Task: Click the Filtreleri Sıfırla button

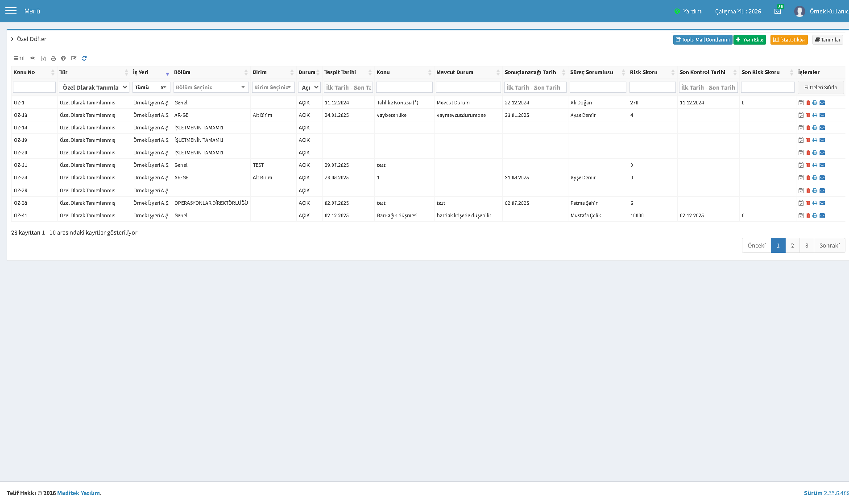Action: [x=820, y=87]
